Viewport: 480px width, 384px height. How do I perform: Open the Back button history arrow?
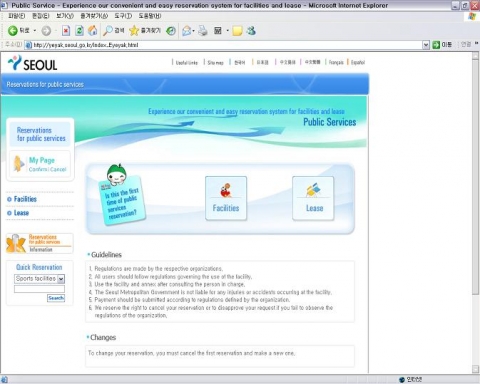click(35, 31)
